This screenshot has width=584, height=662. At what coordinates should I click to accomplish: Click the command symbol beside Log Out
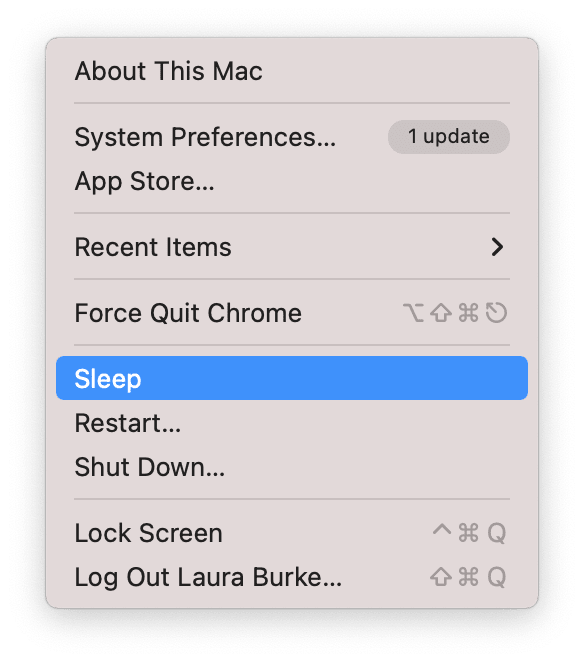click(x=468, y=577)
